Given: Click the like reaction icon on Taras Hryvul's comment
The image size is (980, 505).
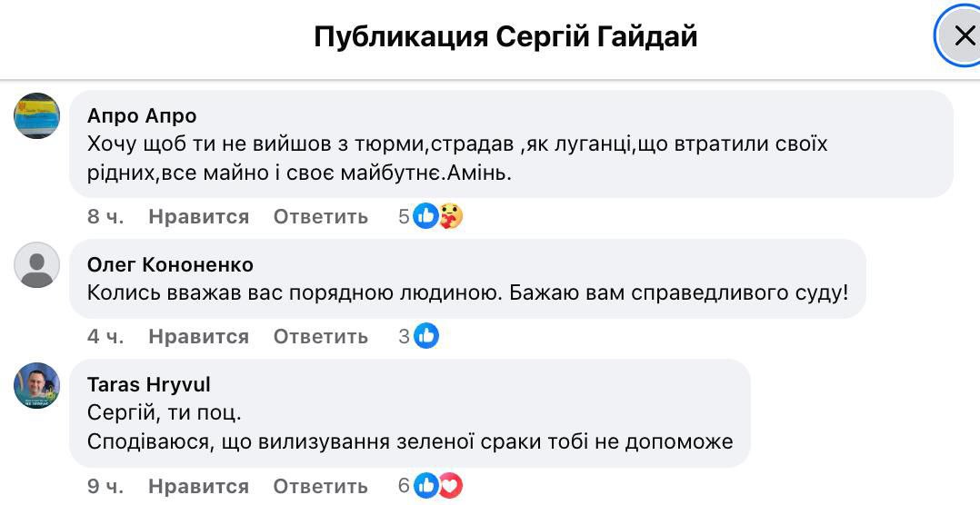Looking at the screenshot, I should 425,485.
